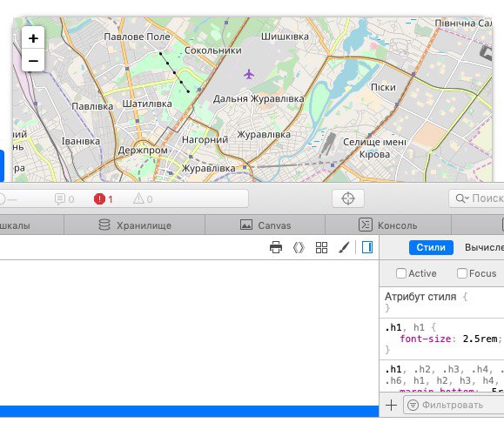The height and width of the screenshot is (443, 504).
Task: Edit the font-size property name
Action: click(426, 339)
